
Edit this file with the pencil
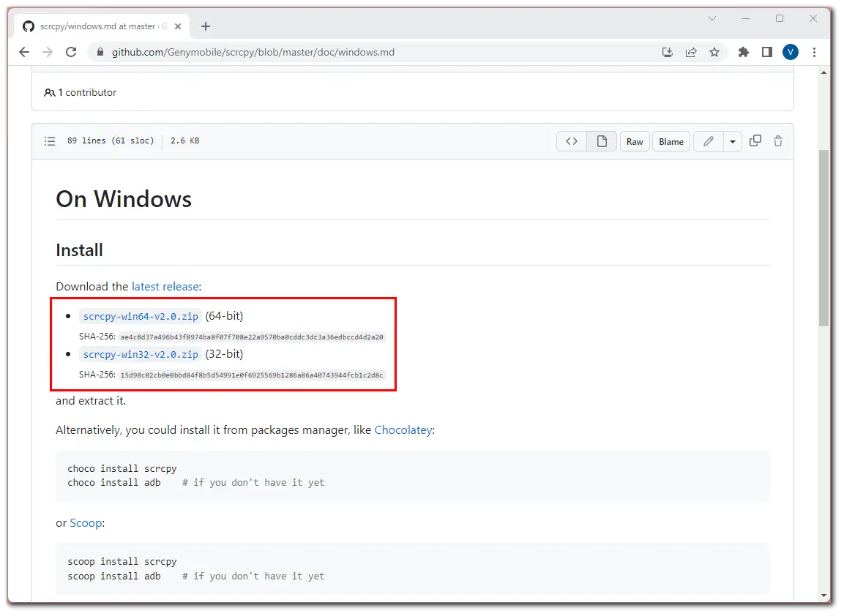[709, 141]
